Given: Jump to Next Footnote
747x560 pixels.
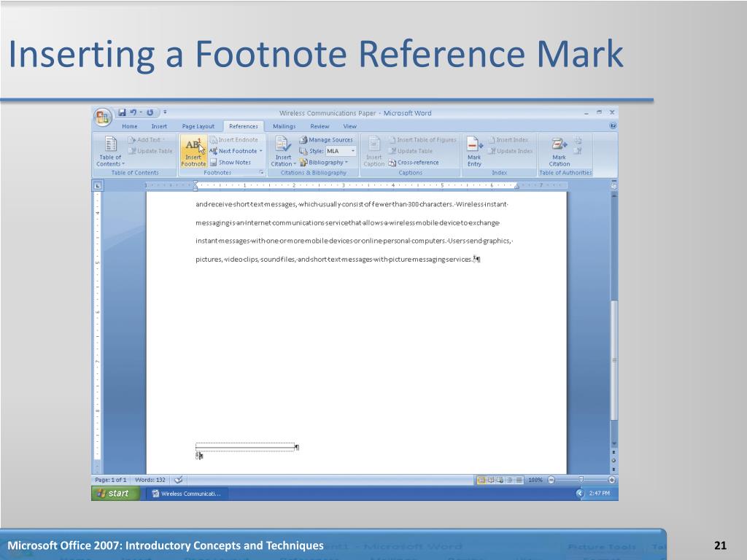Looking at the screenshot, I should coord(233,151).
